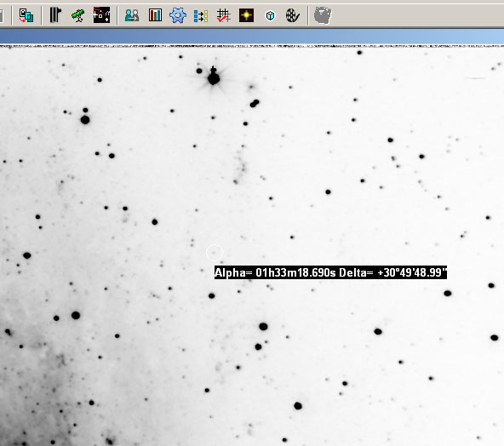This screenshot has width=504, height=446.
Task: Click the grid with red checkmark icon
Action: pyautogui.click(x=223, y=15)
